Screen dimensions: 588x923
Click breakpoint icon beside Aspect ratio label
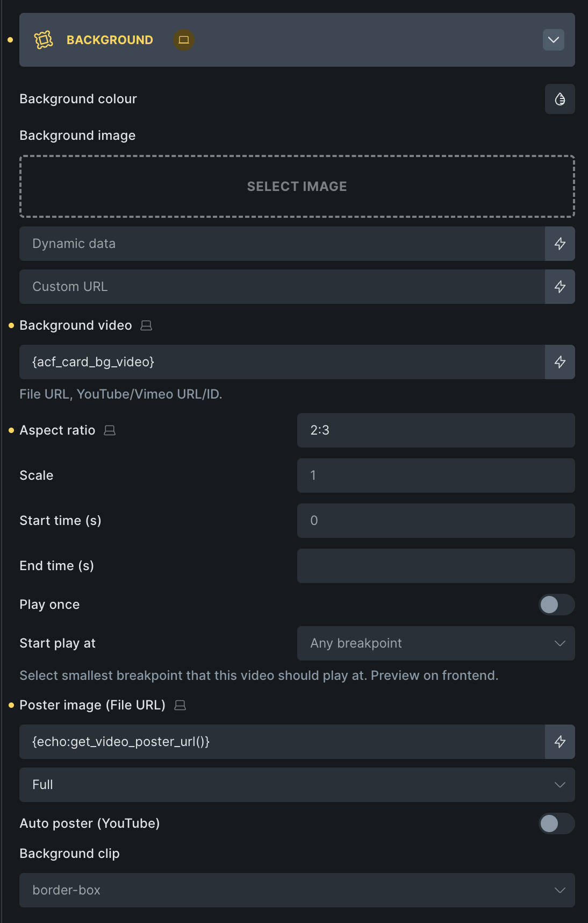(110, 430)
